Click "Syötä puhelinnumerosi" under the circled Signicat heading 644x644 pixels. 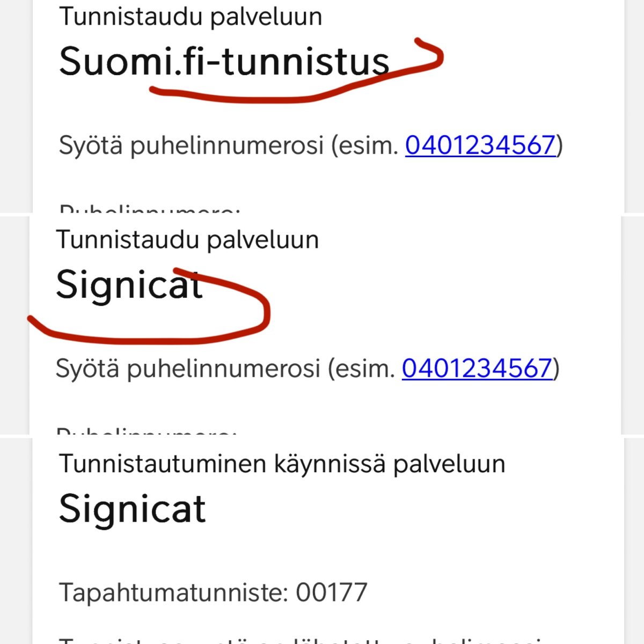coord(188,368)
